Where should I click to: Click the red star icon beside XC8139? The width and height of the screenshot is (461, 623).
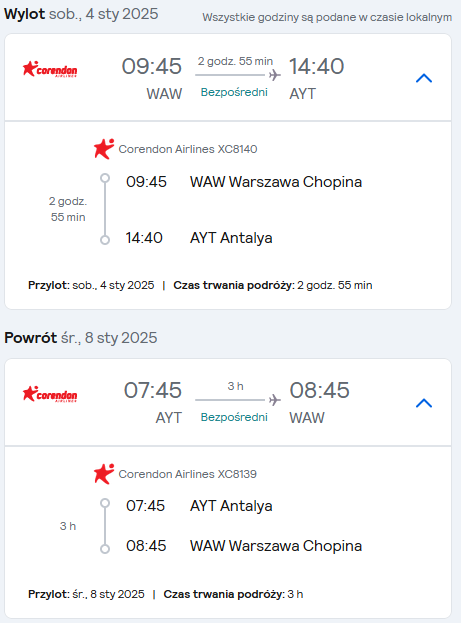pyautogui.click(x=104, y=474)
